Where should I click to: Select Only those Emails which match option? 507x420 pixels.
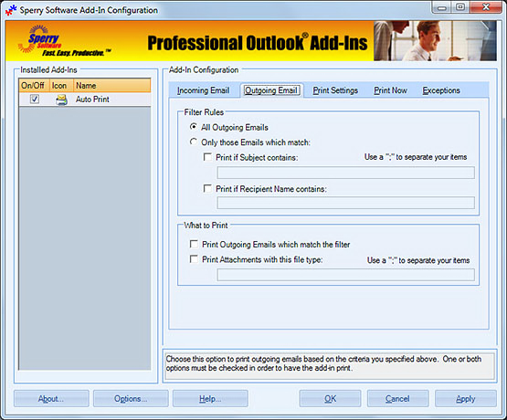(x=194, y=142)
